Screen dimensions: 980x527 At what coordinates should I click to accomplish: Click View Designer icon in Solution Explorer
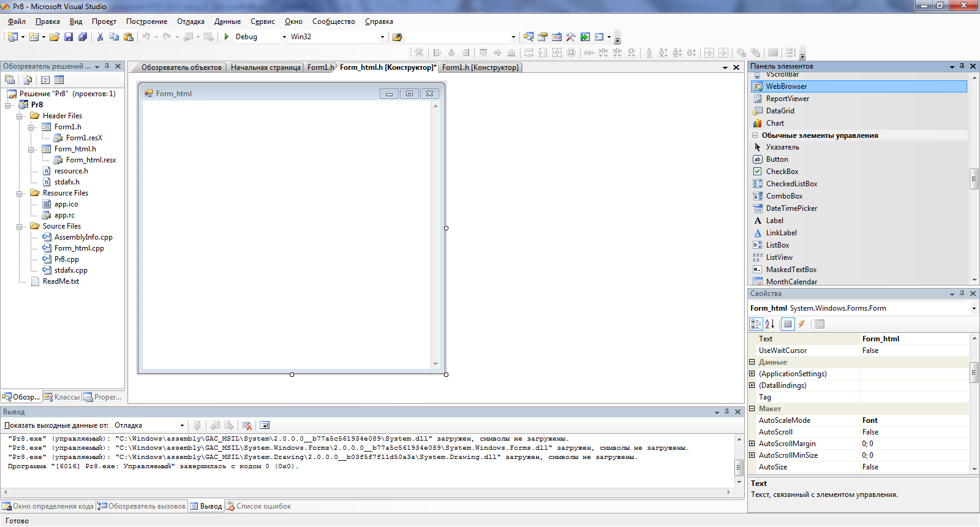click(x=59, y=80)
